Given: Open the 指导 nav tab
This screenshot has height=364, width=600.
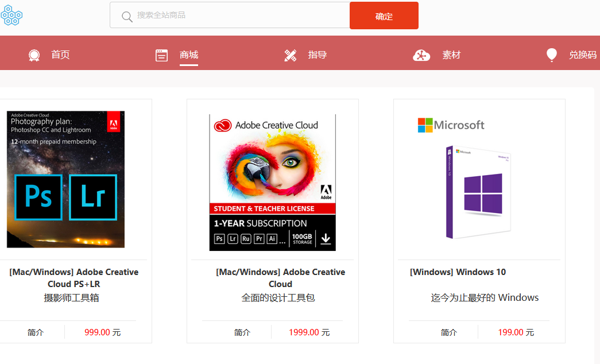Looking at the screenshot, I should [318, 55].
